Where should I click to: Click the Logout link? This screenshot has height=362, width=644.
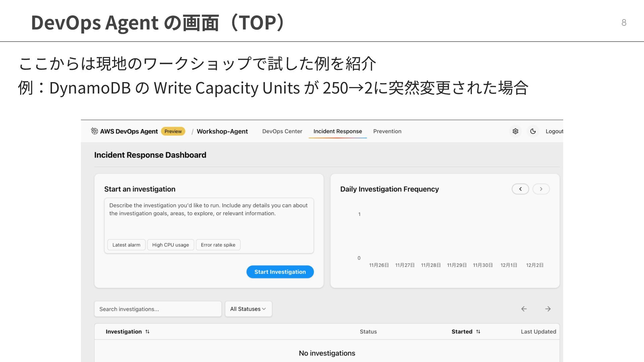click(554, 131)
